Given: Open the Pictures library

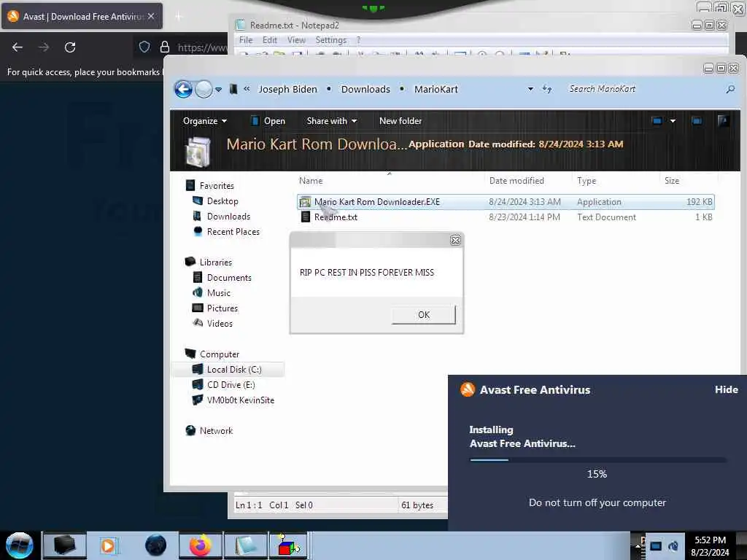Looking at the screenshot, I should tap(222, 308).
